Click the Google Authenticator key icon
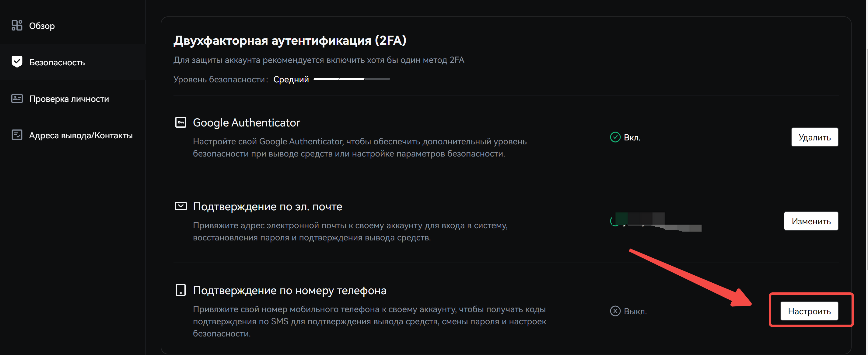 pyautogui.click(x=180, y=122)
